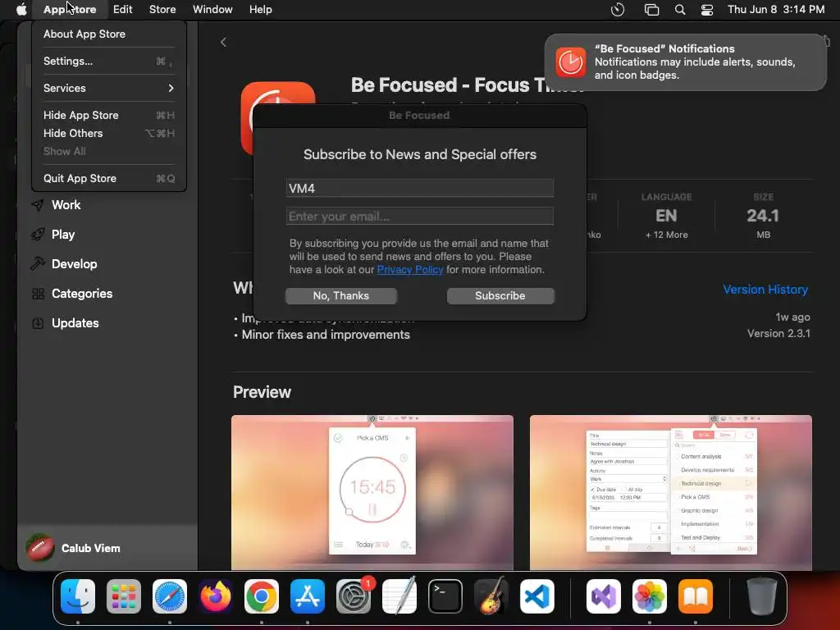Click the Be Focused notification icon
Screen dimensions: 840x630
571,62
